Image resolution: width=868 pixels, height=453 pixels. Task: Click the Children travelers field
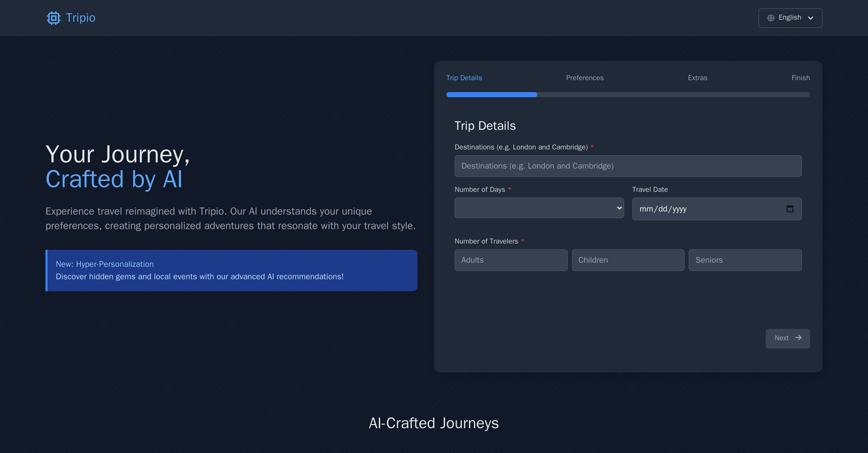click(x=628, y=260)
